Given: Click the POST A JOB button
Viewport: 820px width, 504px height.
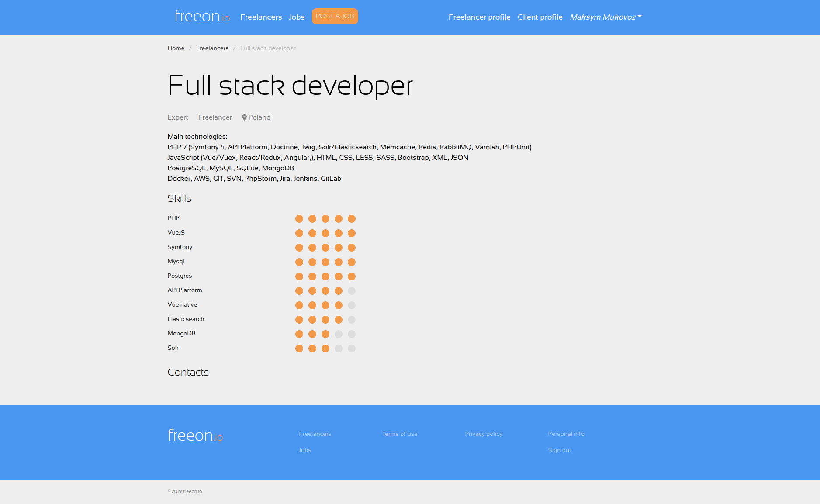Looking at the screenshot, I should pyautogui.click(x=335, y=16).
